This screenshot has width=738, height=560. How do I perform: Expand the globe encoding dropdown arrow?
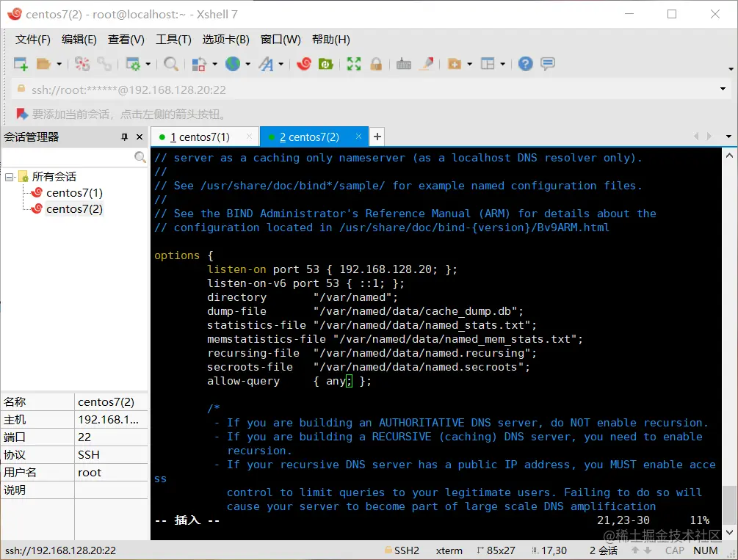247,64
